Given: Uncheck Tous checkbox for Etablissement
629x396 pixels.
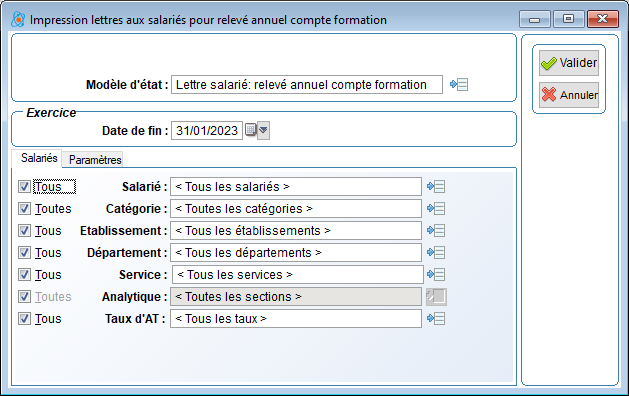Looking at the screenshot, I should [x=24, y=231].
